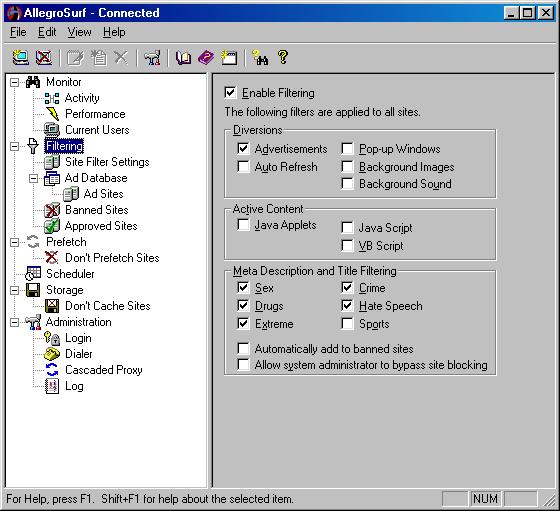Screen dimensions: 560x511
Task: Click the Cascaded Proxy arrows icon
Action: click(52, 370)
